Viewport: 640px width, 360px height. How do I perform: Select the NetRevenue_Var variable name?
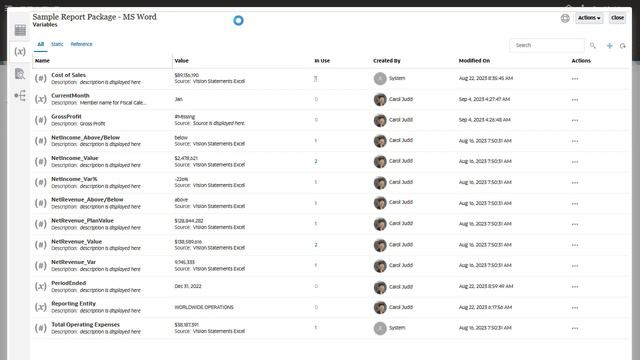click(73, 262)
